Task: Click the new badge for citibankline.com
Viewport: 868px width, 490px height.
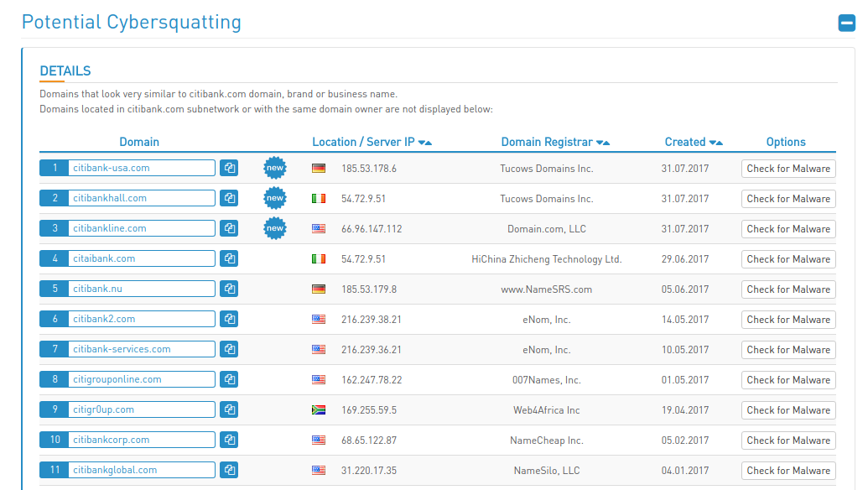Action: click(x=275, y=228)
